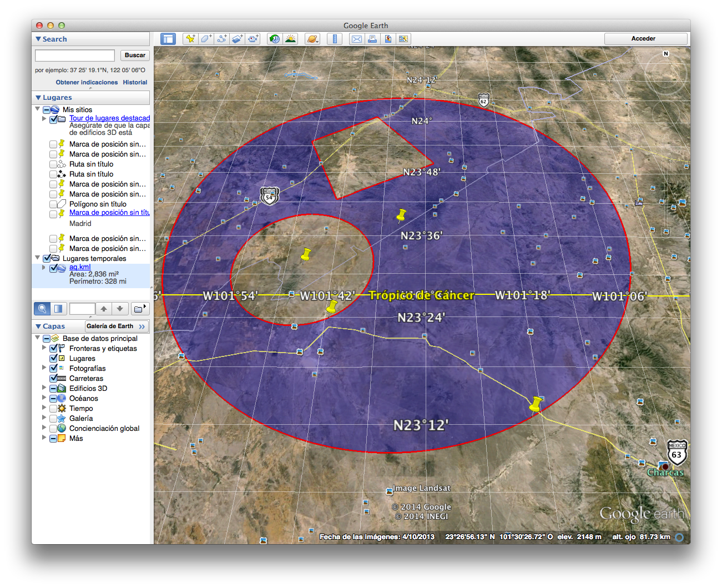Add an image overlay
Image resolution: width=722 pixels, height=588 pixels.
238,38
